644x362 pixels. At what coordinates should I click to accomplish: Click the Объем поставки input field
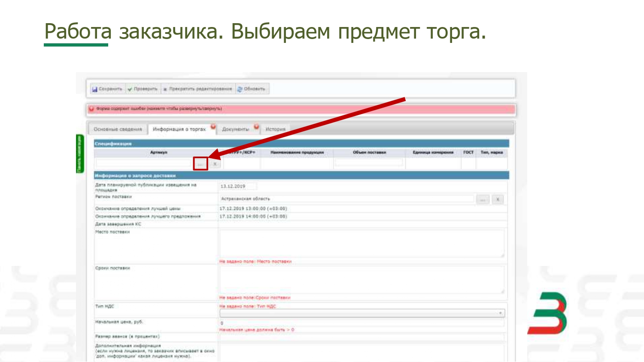pyautogui.click(x=369, y=163)
